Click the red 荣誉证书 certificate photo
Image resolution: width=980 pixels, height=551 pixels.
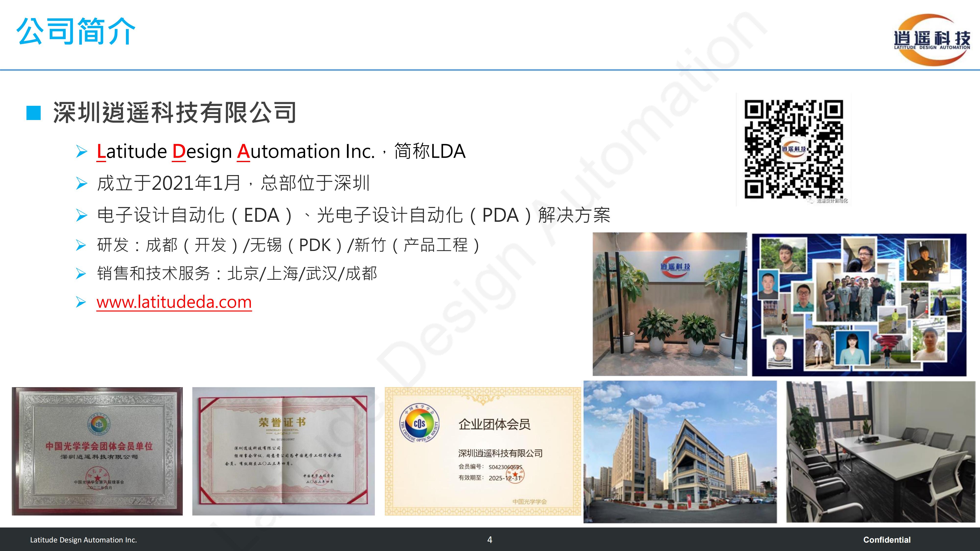(x=283, y=451)
